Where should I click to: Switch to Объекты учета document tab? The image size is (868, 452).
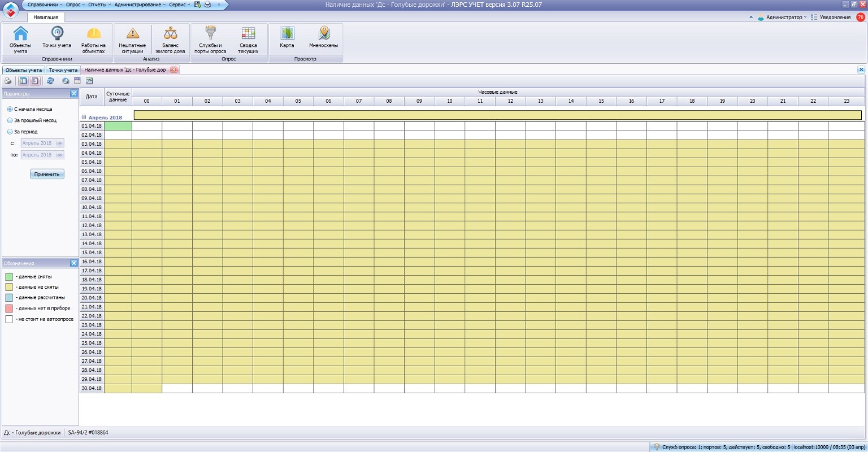coord(23,70)
